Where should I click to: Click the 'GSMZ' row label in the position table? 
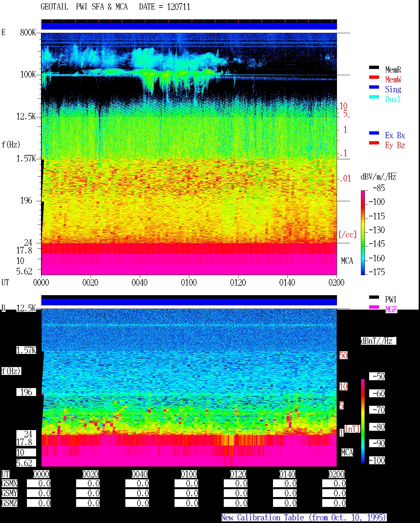point(9,503)
